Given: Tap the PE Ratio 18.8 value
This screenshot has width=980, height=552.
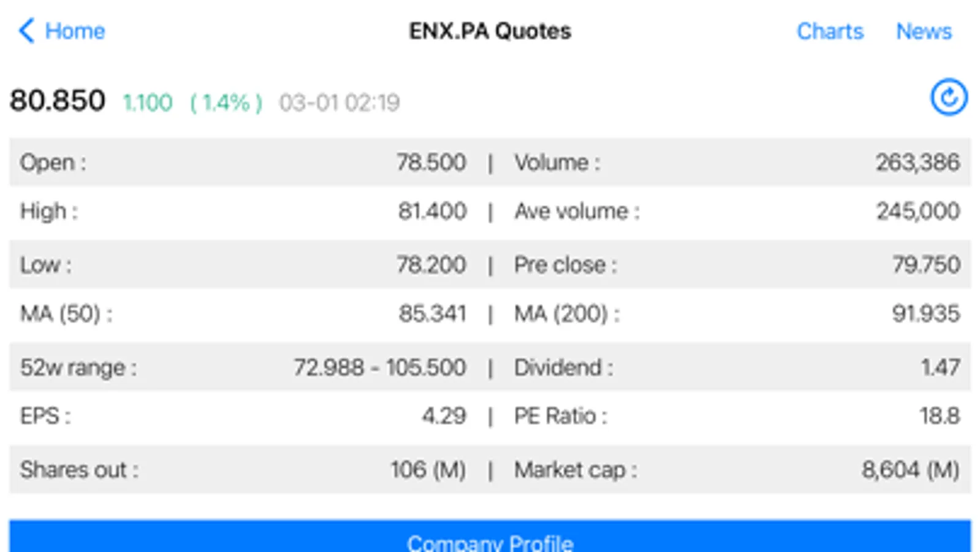Looking at the screenshot, I should click(x=939, y=416).
